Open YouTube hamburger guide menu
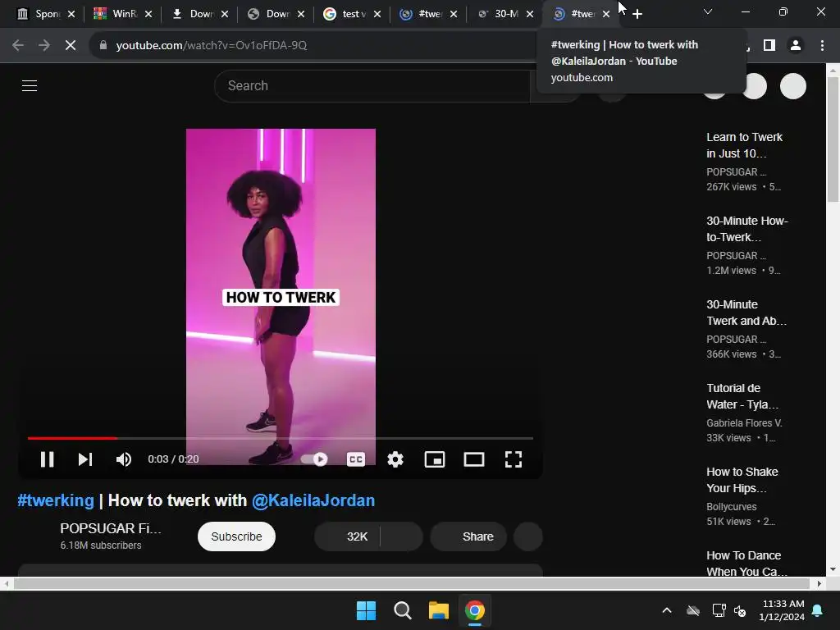The width and height of the screenshot is (840, 630). click(x=30, y=85)
